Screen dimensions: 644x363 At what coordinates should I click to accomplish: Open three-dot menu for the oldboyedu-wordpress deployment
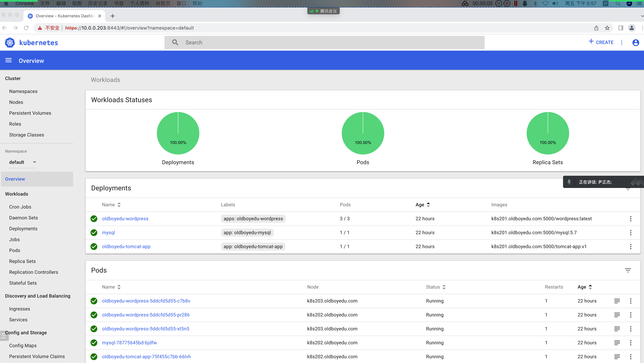[631, 219]
